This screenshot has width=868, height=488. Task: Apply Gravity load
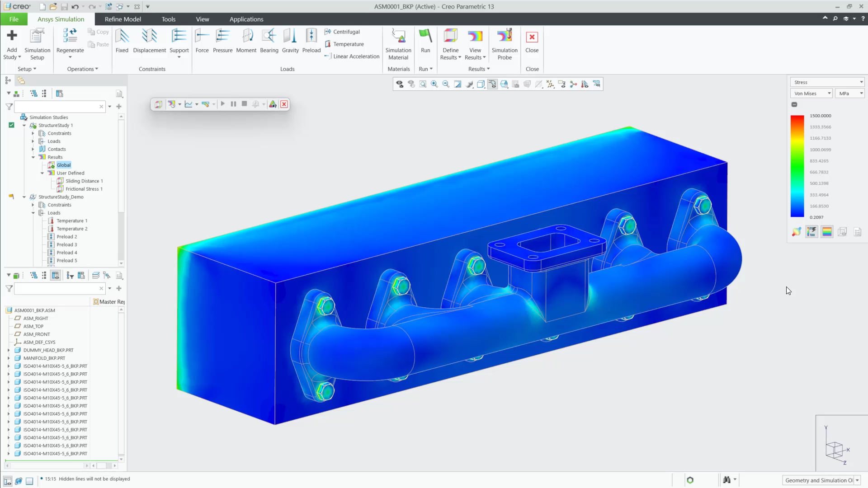tap(290, 41)
